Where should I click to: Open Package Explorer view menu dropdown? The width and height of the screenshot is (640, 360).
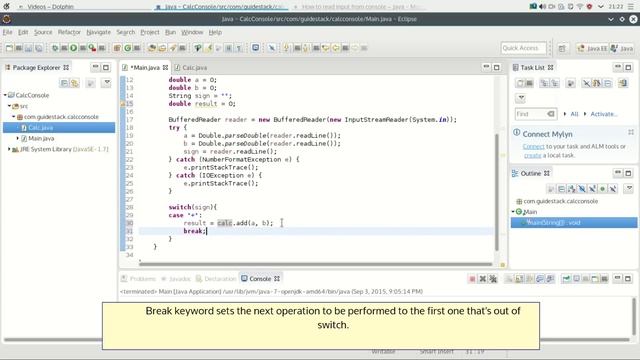pos(107,83)
